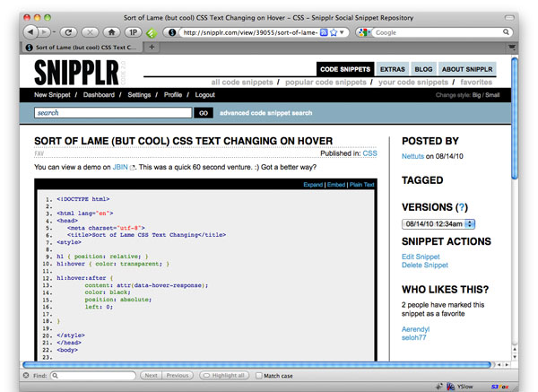The height and width of the screenshot is (392, 538).
Task: Open the Settings menu link
Action: (139, 95)
